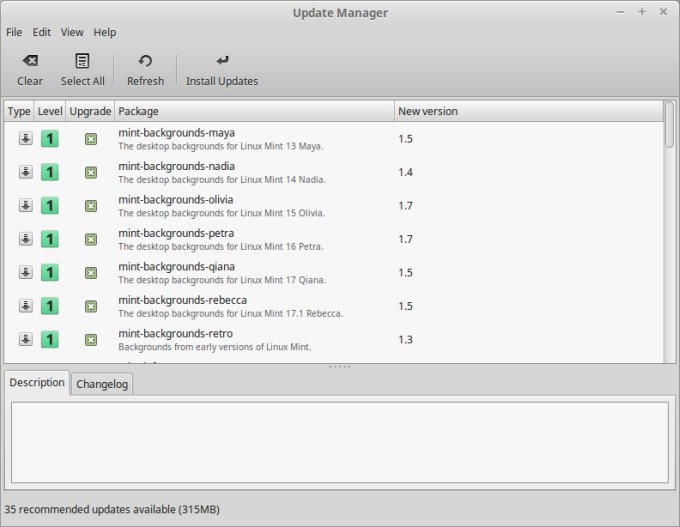680x527 pixels.
Task: Click the Select All toolbar icon
Action: point(82,62)
